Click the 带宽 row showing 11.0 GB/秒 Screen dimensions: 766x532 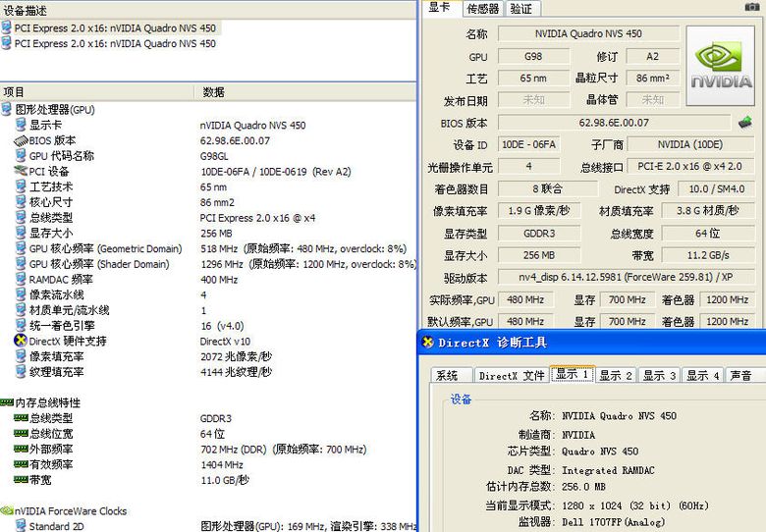132,480
